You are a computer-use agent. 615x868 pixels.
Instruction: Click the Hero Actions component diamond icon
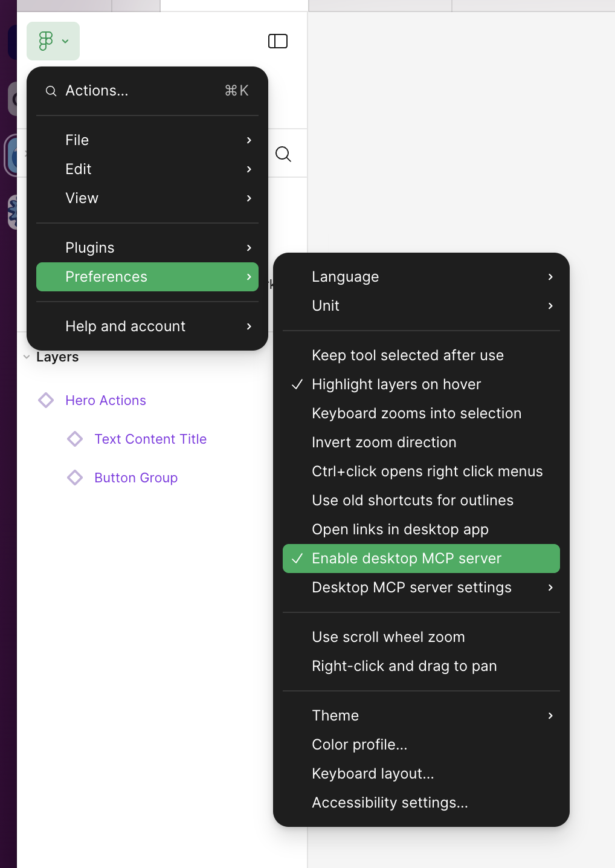point(46,400)
